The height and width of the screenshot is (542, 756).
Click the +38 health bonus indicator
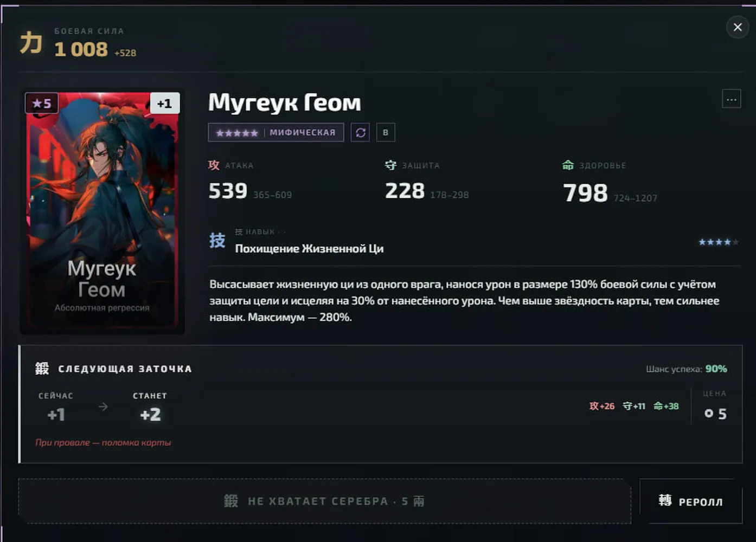[x=666, y=406]
